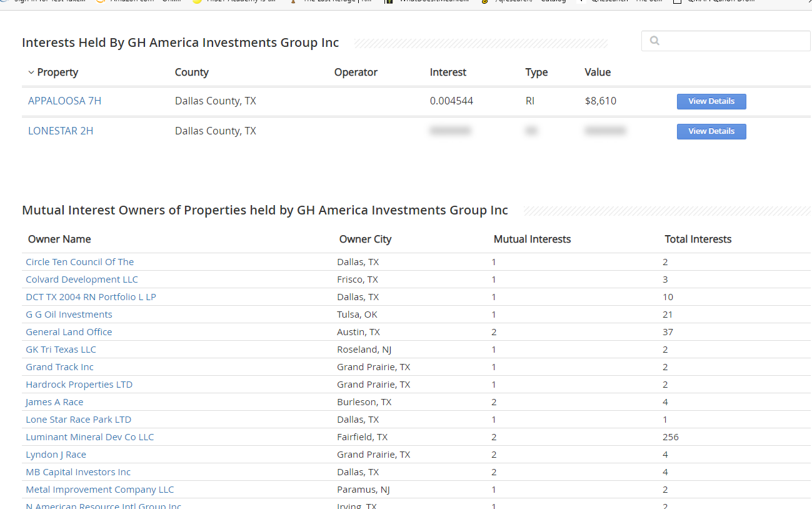The image size is (812, 509).
Task: Click Tulsa, OK city cell
Action: point(357,314)
